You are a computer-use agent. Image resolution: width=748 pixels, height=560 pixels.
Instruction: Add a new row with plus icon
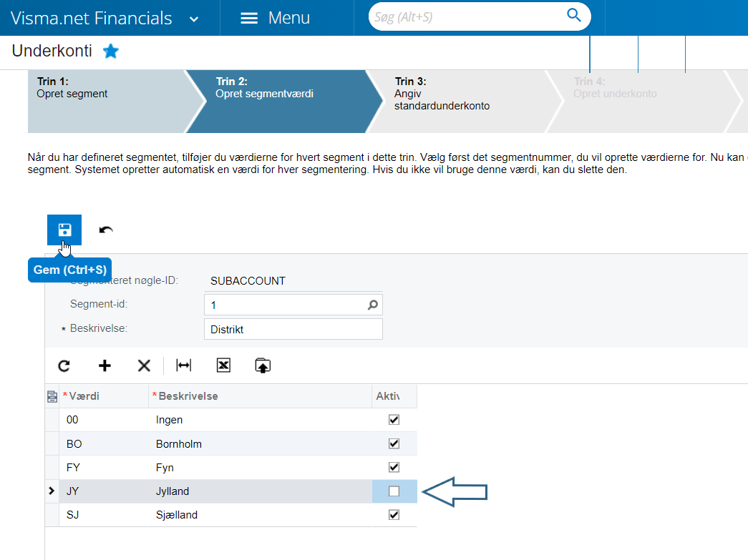pos(105,365)
